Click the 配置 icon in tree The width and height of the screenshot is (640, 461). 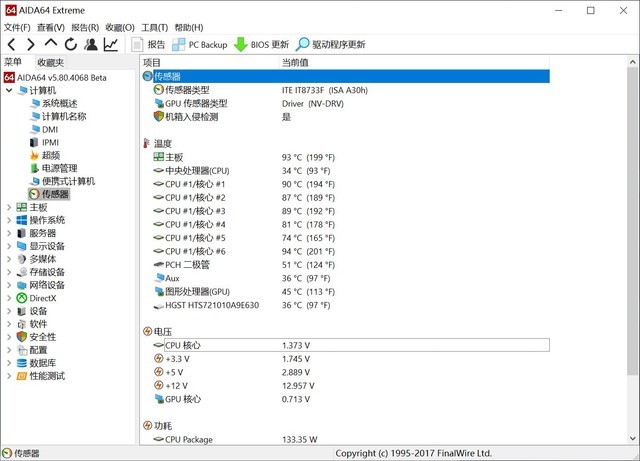point(22,350)
